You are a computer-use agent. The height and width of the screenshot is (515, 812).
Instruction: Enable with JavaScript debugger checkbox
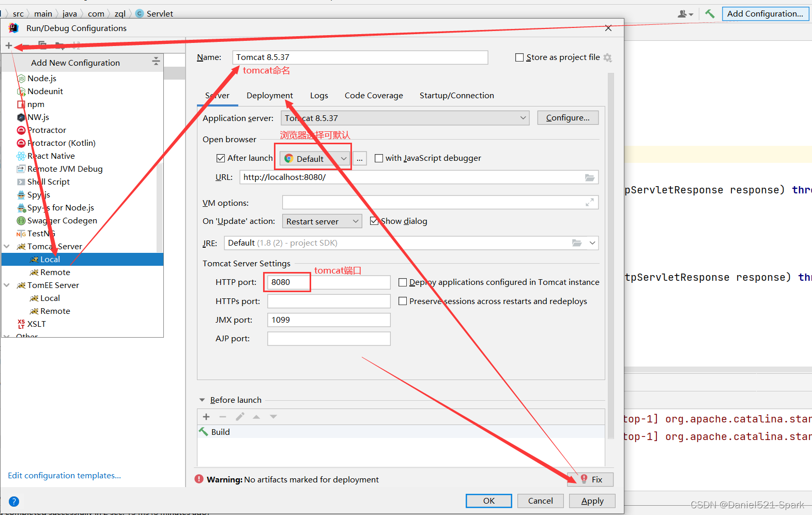(379, 158)
